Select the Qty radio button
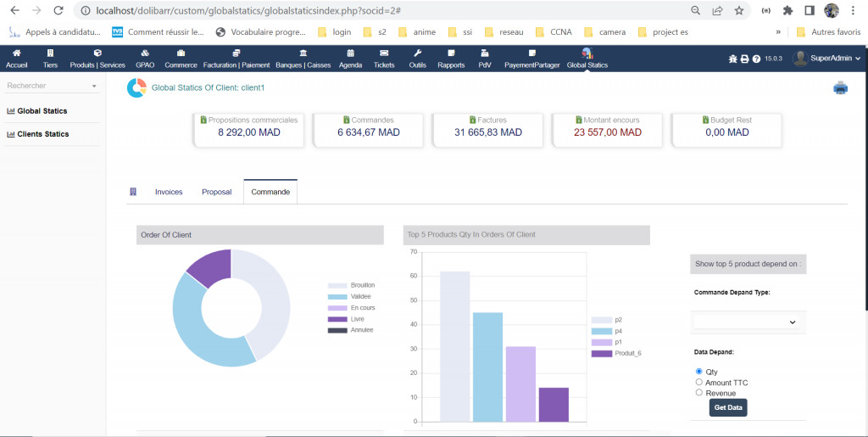The width and height of the screenshot is (868, 437). pyautogui.click(x=699, y=372)
